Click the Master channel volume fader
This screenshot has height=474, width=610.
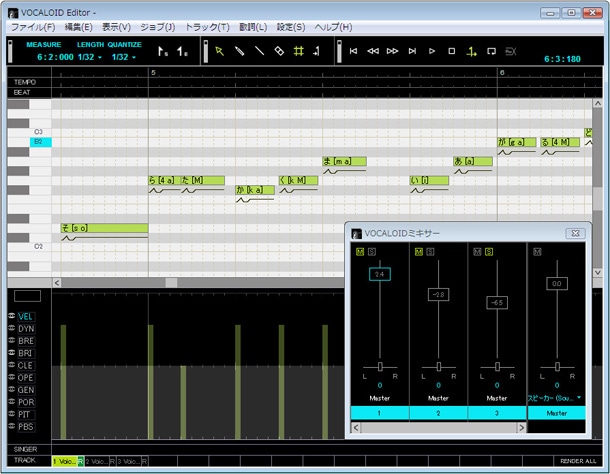[x=558, y=285]
